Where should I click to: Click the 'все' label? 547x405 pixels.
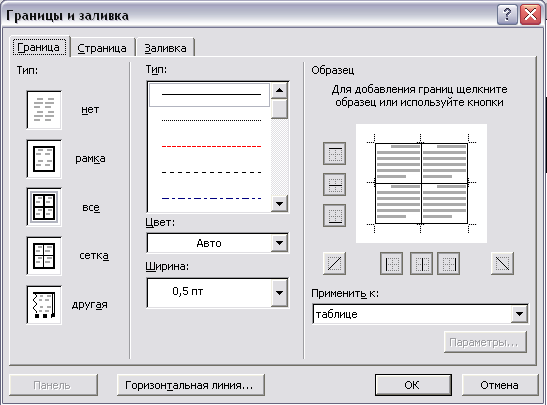tap(91, 208)
